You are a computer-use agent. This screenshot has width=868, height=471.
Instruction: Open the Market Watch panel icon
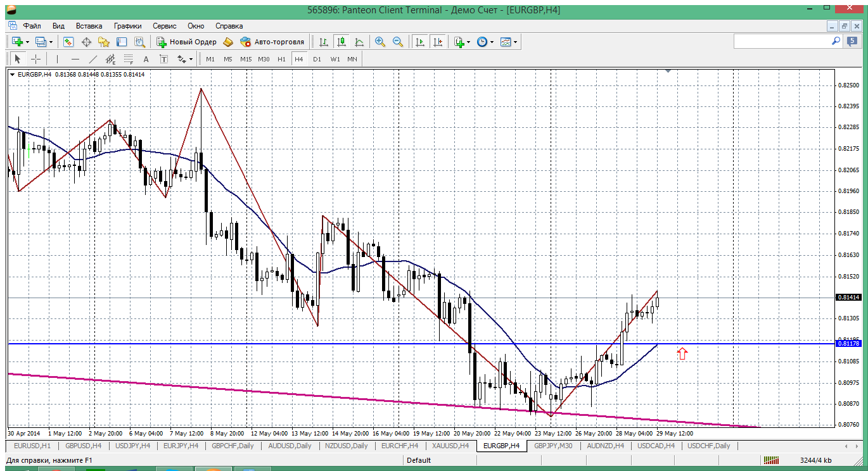tap(68, 42)
